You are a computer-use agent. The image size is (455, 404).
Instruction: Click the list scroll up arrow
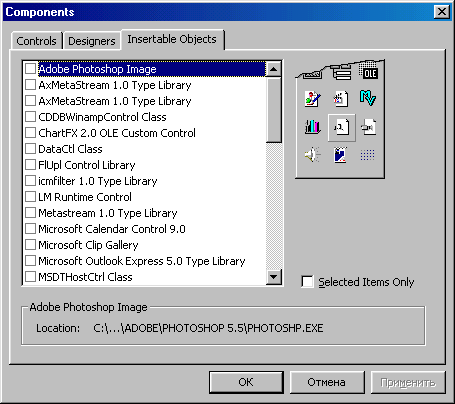point(274,69)
